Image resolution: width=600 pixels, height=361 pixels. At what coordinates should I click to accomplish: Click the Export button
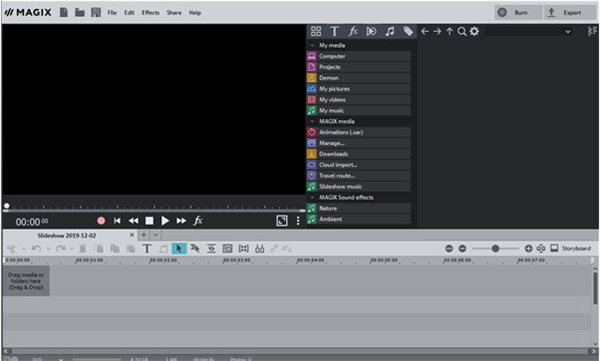pos(569,13)
